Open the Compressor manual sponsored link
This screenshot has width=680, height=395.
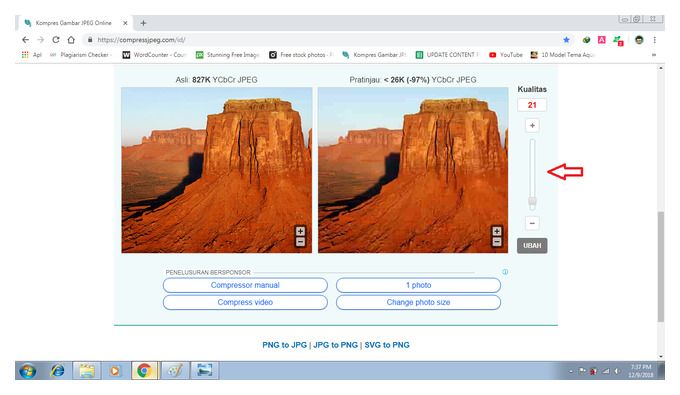(x=245, y=285)
